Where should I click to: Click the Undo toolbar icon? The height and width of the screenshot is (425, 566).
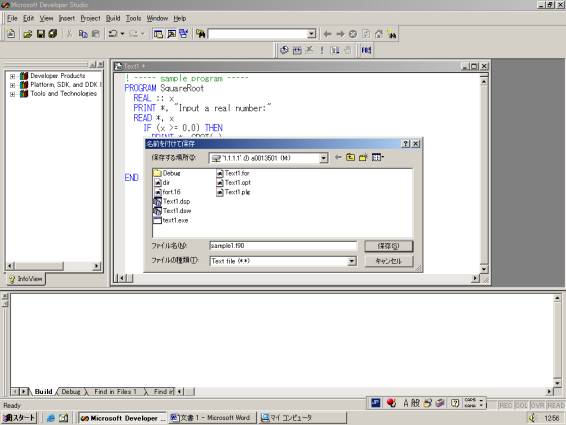pos(113,34)
